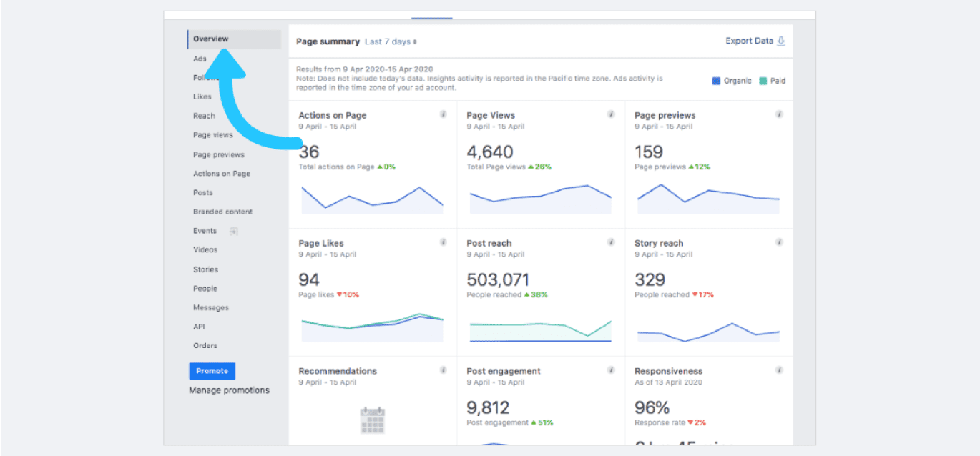Screen dimensions: 980x456
Task: Click info icon on Story reach card
Action: [x=780, y=242]
